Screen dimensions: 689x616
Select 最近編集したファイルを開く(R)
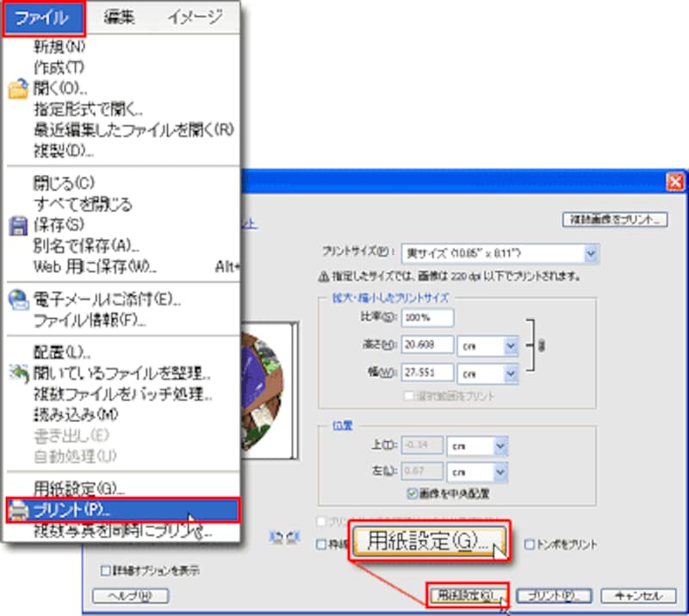(133, 130)
